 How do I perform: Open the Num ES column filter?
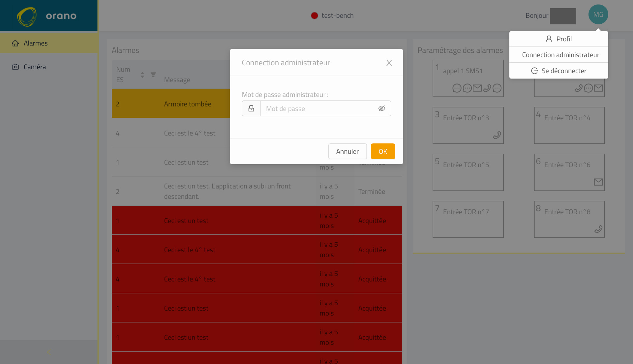(153, 75)
